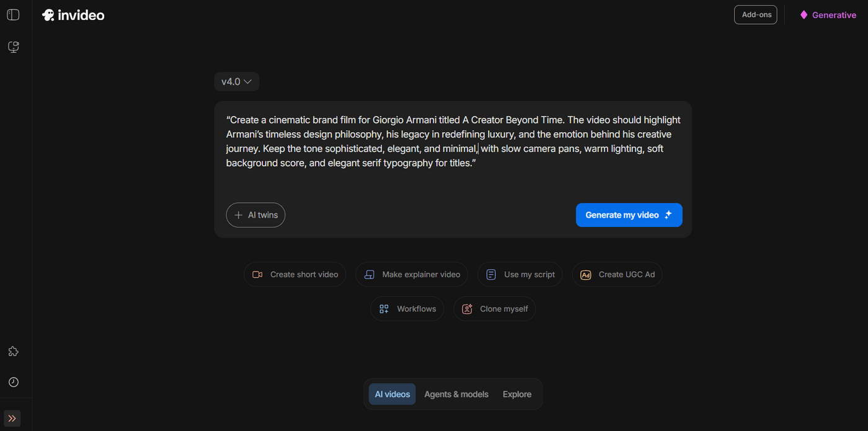Expand sidebar with double chevron button

[x=12, y=419]
